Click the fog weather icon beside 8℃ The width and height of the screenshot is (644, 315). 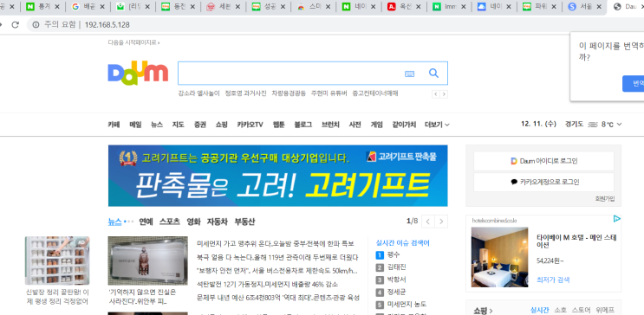(x=593, y=125)
